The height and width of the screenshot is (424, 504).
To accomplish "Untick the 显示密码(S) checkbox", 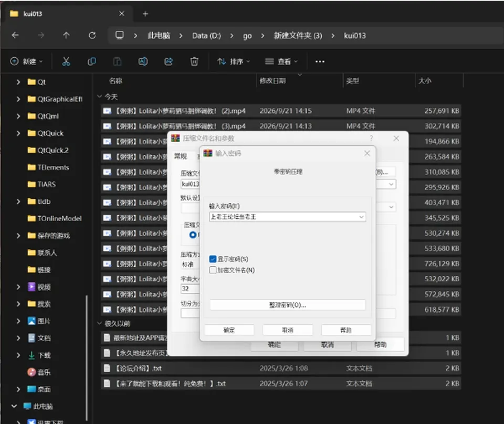I will tap(213, 259).
